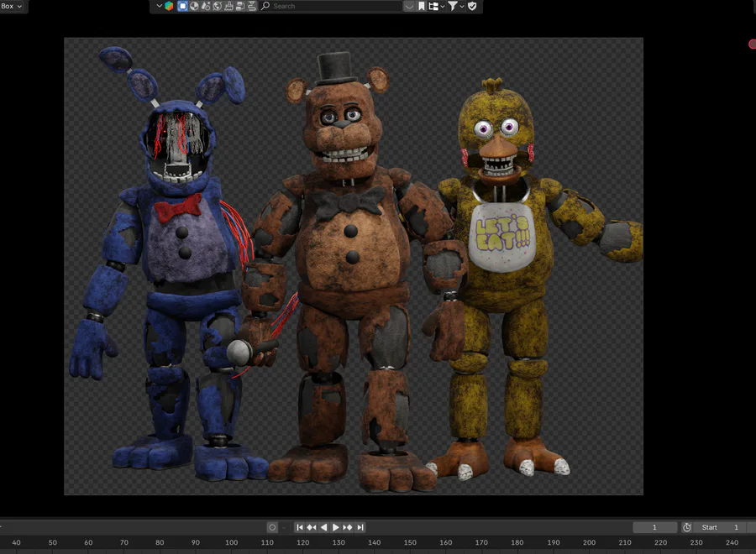Image resolution: width=756 pixels, height=554 pixels.
Task: Click frame 80 on the timeline ruler
Action: coord(160,542)
